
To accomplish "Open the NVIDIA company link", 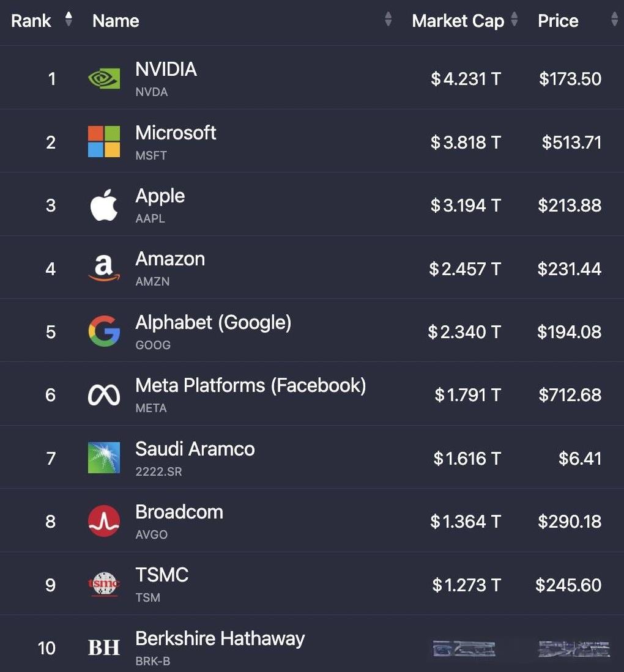I will pos(166,70).
